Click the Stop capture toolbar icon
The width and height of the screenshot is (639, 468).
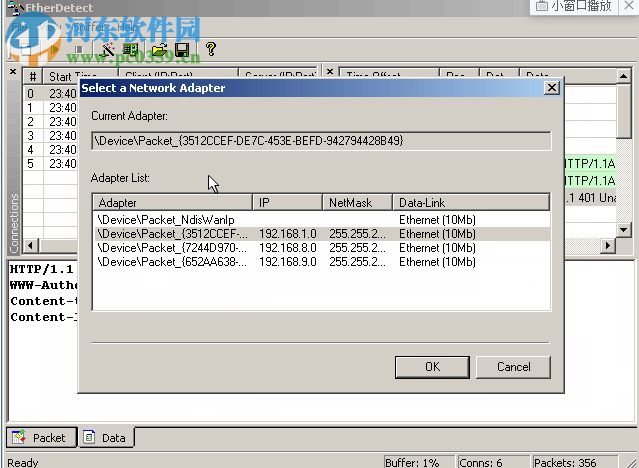[79, 50]
